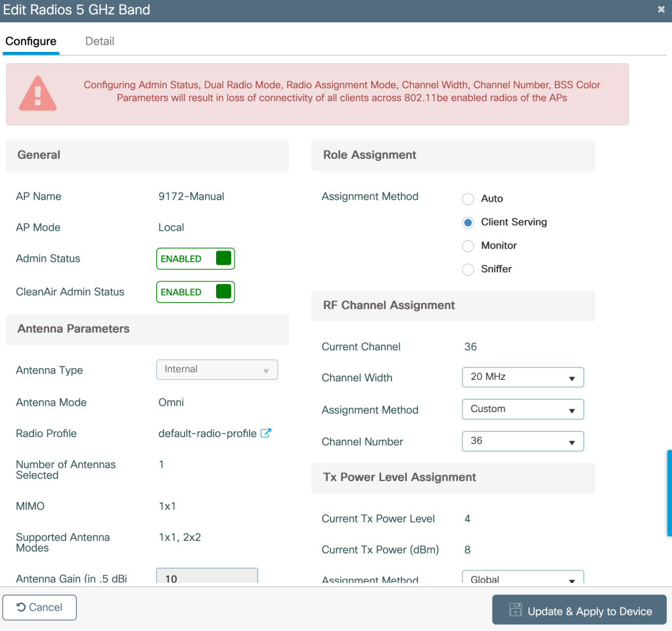Choose Monitor role assignment

(468, 246)
